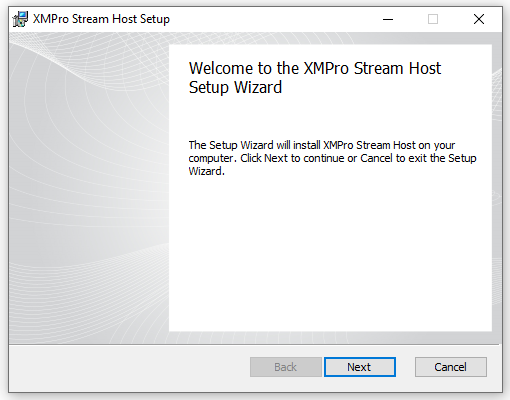Click the line beginning "computer. Click Next to continue"
Viewport: 510px width, 400px height.
[x=332, y=158]
